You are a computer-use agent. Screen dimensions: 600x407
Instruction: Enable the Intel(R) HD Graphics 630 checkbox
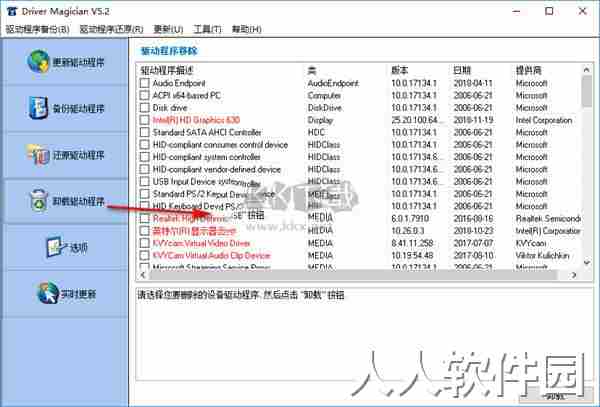click(144, 120)
